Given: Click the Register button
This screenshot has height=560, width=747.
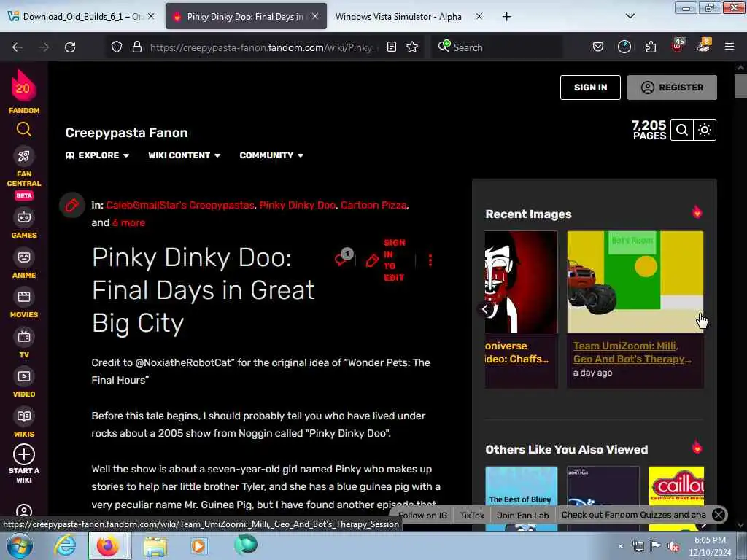Looking at the screenshot, I should point(672,87).
